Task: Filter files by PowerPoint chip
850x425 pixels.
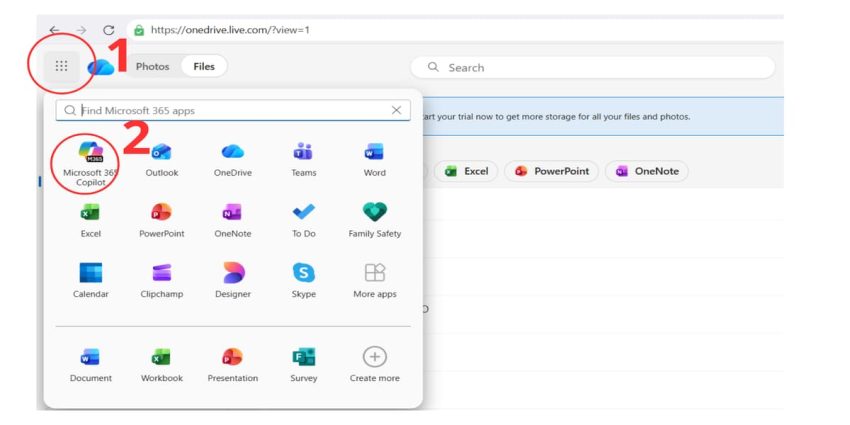Action: pyautogui.click(x=551, y=171)
